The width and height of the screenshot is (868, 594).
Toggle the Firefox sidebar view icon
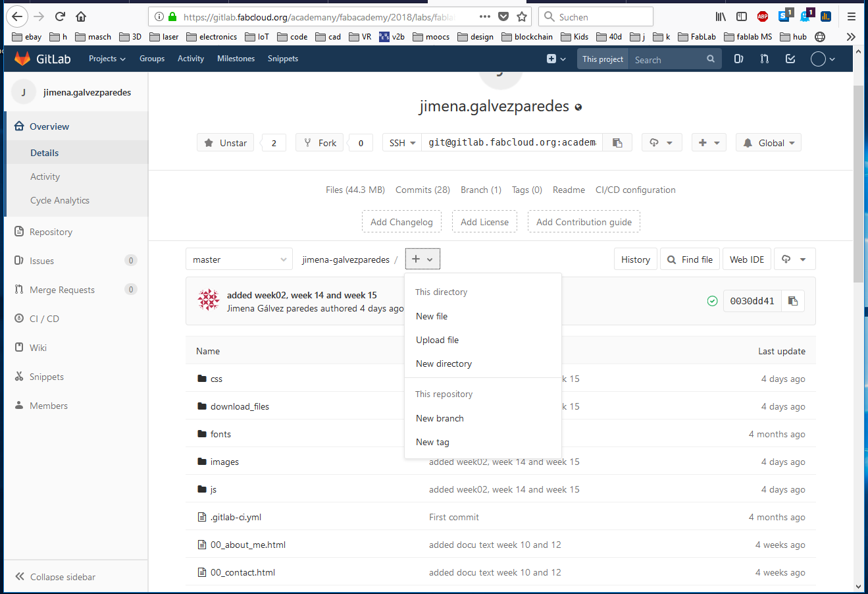coord(742,16)
